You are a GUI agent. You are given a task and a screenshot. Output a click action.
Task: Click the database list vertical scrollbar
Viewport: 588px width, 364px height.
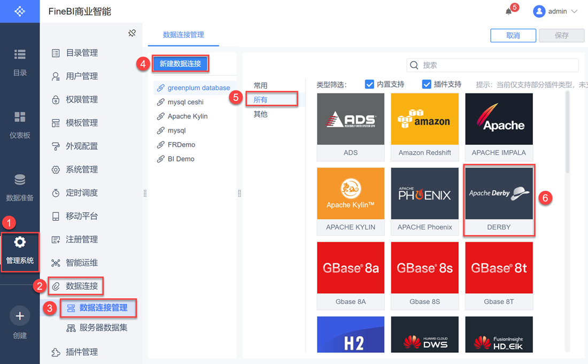567,132
